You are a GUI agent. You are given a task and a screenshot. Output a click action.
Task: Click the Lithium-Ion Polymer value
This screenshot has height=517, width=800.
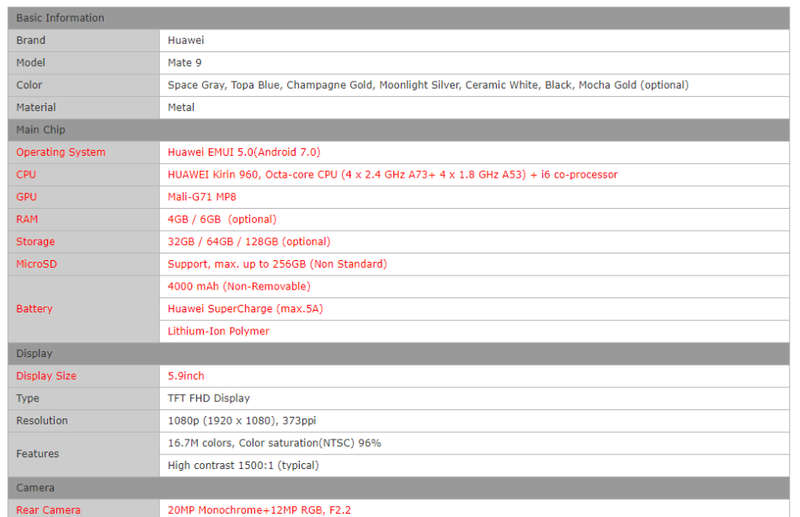click(218, 331)
